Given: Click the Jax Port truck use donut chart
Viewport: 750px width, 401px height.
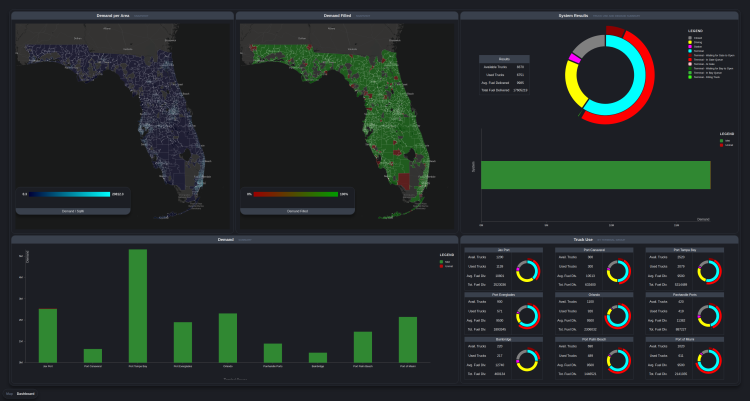Looking at the screenshot, I should click(x=528, y=271).
